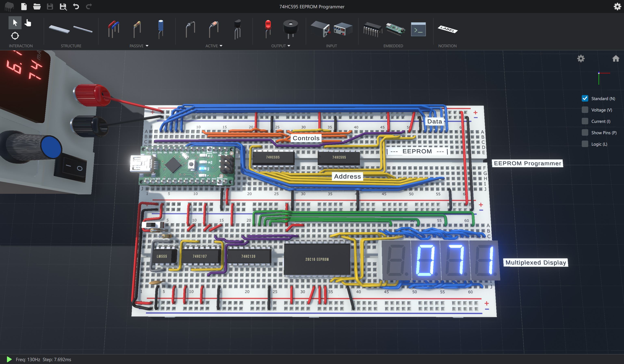Select the toggle switch input component

[x=320, y=29]
